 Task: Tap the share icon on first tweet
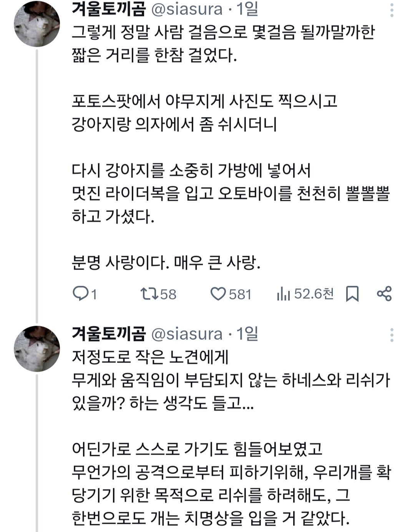pos(384,294)
